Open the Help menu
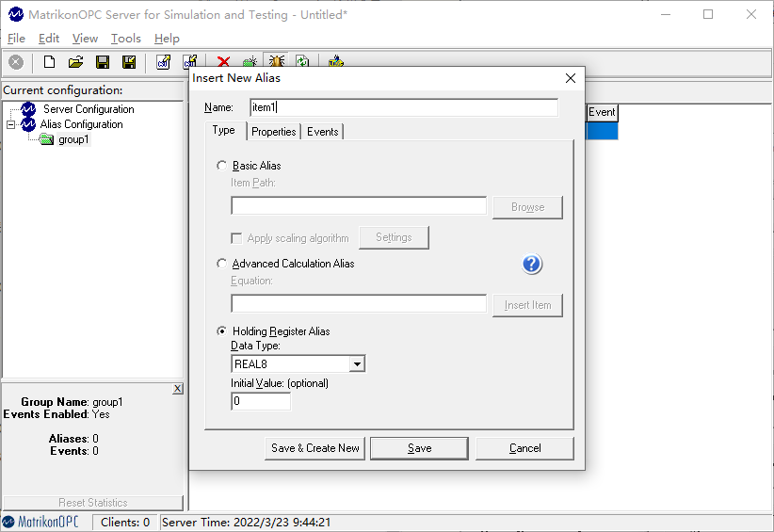Image resolution: width=774 pixels, height=532 pixels. [167, 39]
